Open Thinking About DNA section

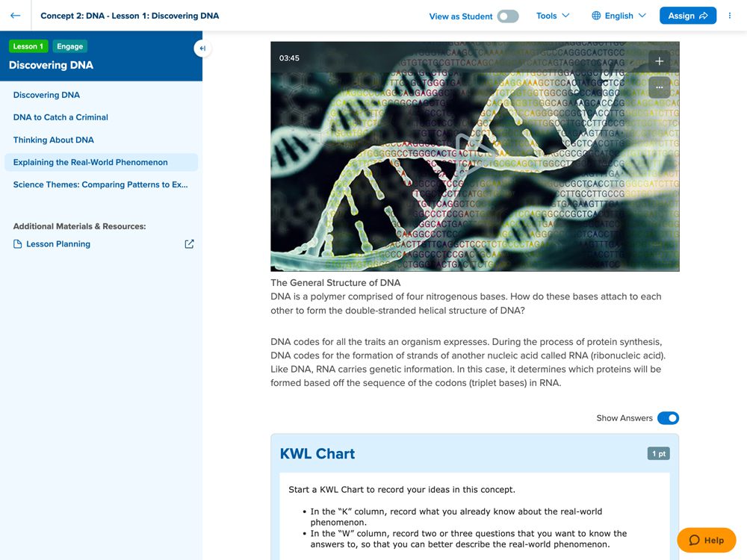(x=53, y=140)
